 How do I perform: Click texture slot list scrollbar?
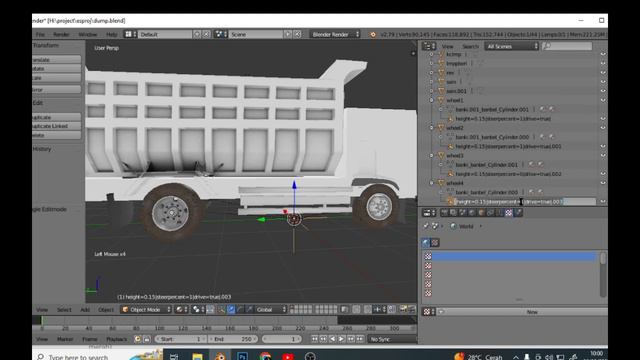tap(603, 274)
